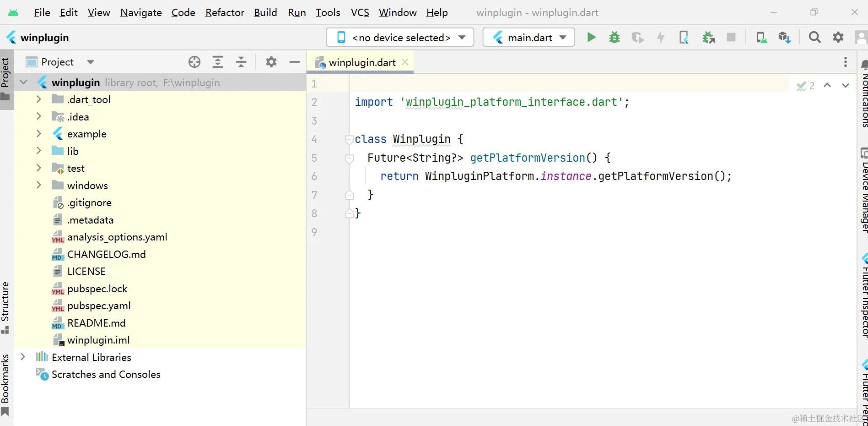Go to next highlighted problem arrow

coord(846,85)
